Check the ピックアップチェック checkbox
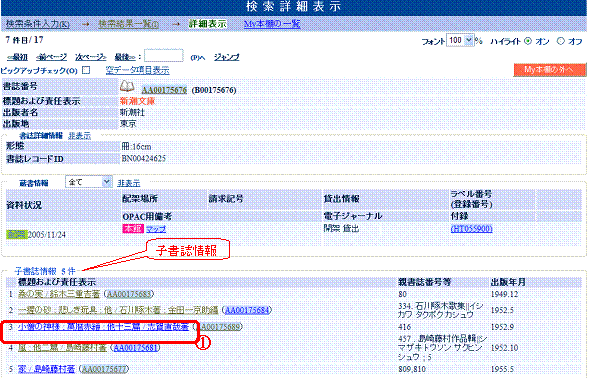This screenshot has width=589, height=378. tap(86, 70)
